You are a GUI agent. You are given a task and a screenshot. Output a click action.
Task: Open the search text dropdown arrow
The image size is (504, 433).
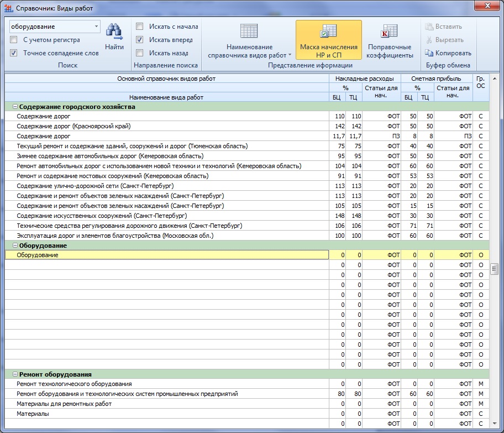[96, 27]
